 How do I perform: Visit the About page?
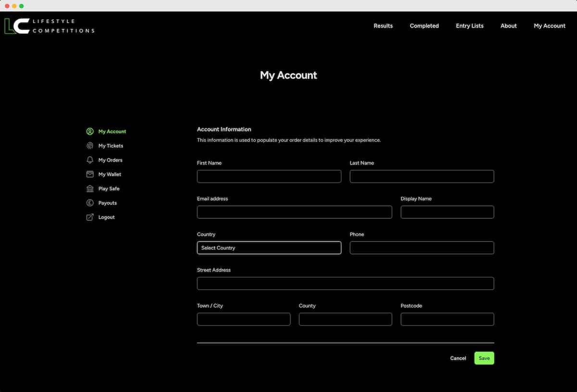point(508,26)
